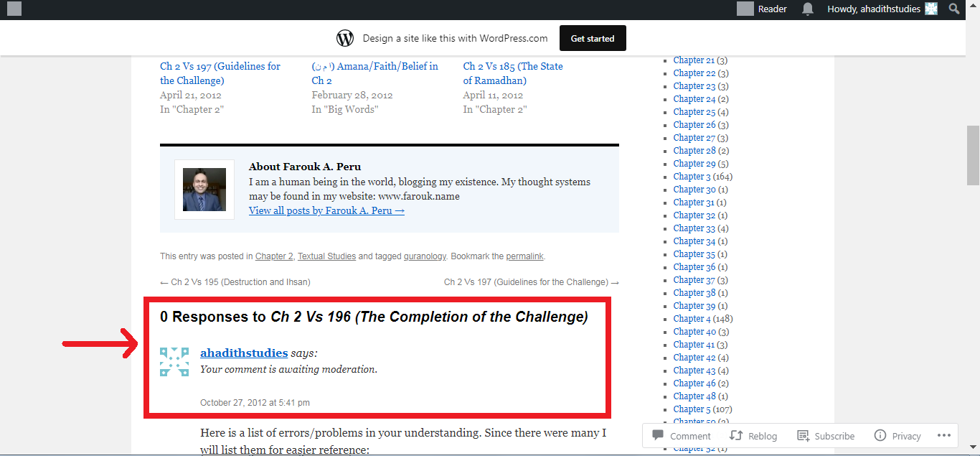The image size is (980, 456).
Task: Open Chapter 31 category in sidebar
Action: point(694,203)
